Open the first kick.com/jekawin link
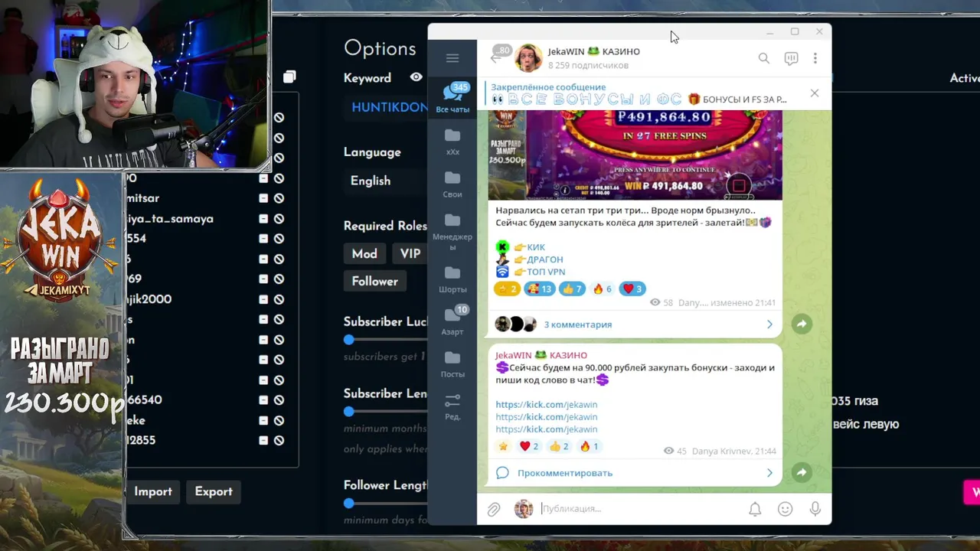The height and width of the screenshot is (551, 980). (x=546, y=404)
